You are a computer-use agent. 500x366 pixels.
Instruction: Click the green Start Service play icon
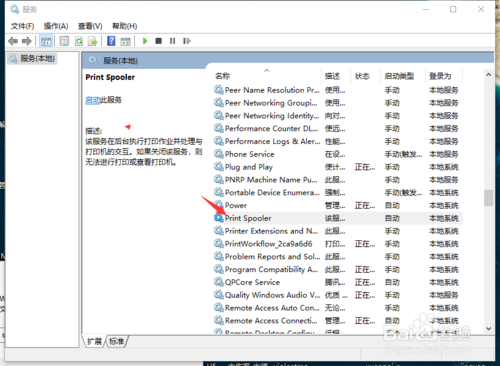(145, 41)
